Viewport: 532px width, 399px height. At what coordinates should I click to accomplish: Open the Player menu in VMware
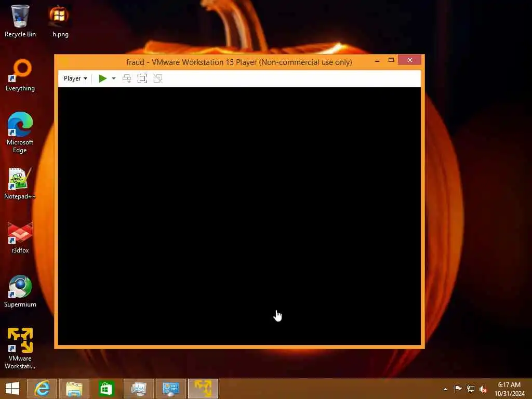click(75, 78)
